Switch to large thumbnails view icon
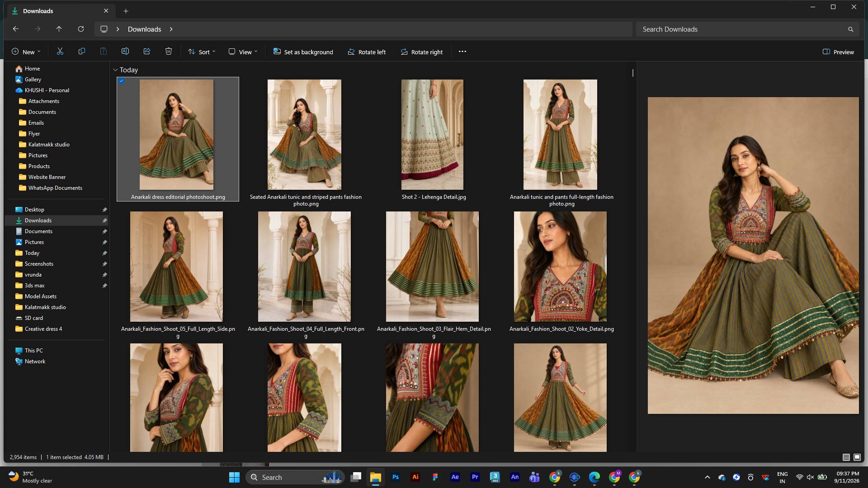This screenshot has width=868, height=488. coord(857,457)
